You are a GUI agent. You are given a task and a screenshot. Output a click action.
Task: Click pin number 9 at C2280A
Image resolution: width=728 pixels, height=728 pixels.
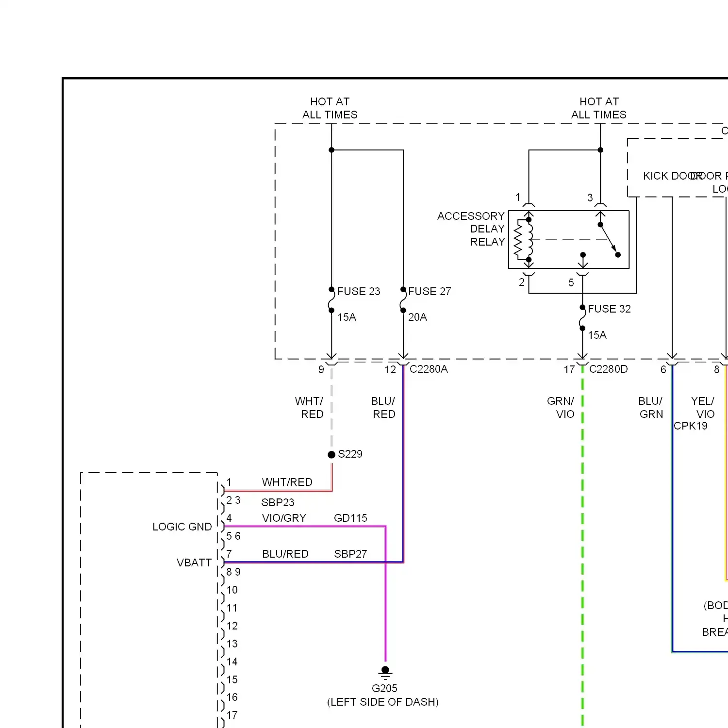321,369
